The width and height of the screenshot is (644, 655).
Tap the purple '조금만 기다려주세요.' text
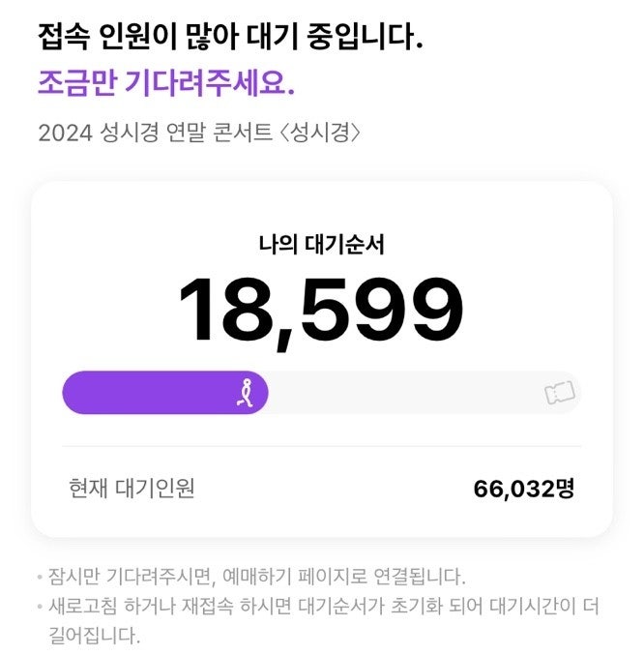click(165, 82)
